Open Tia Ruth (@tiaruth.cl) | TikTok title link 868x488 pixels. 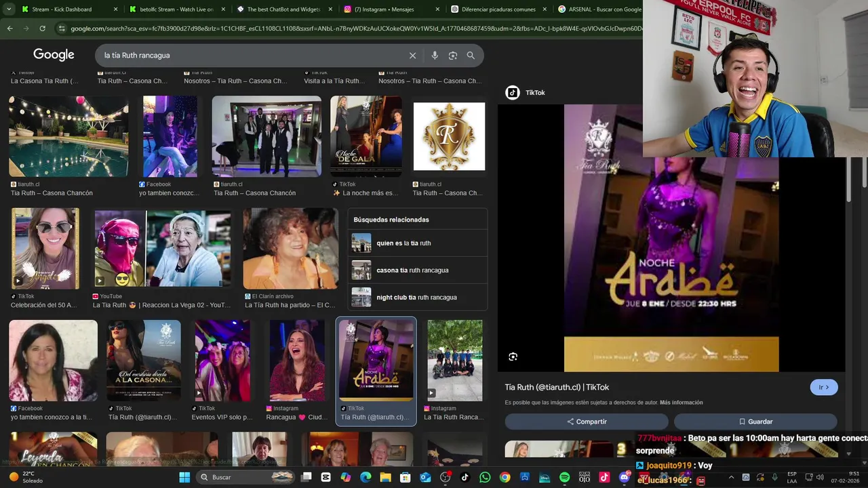[x=557, y=387]
